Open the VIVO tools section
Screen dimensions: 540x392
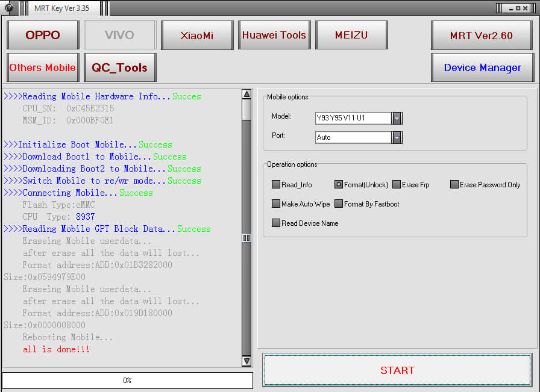coord(120,35)
